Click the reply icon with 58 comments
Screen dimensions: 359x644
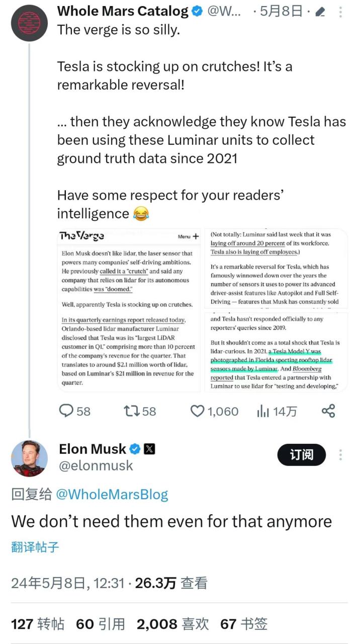pyautogui.click(x=67, y=411)
